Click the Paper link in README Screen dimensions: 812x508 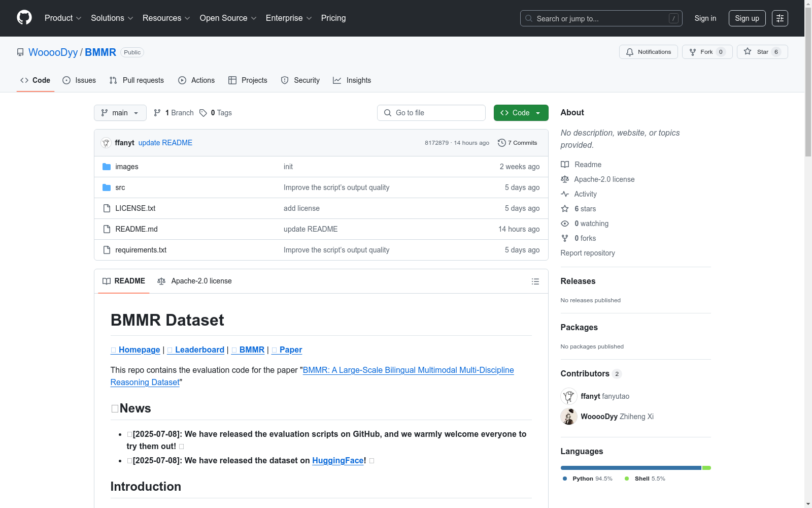(x=287, y=350)
